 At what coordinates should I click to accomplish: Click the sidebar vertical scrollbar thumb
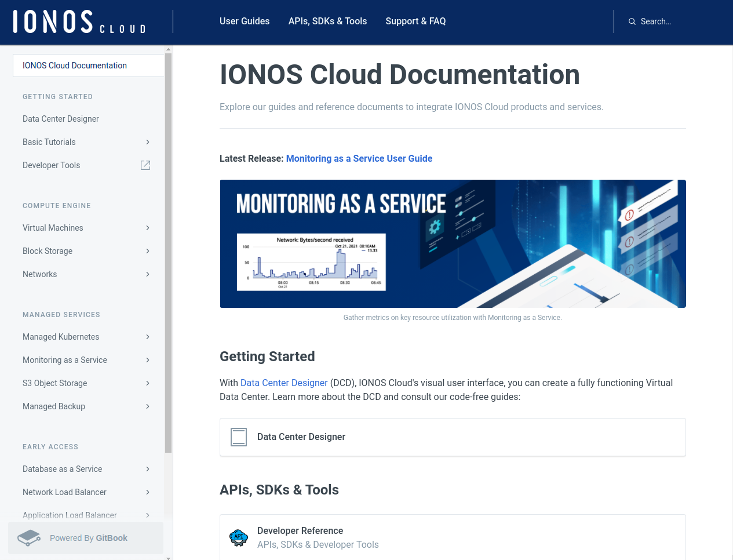pos(169,253)
